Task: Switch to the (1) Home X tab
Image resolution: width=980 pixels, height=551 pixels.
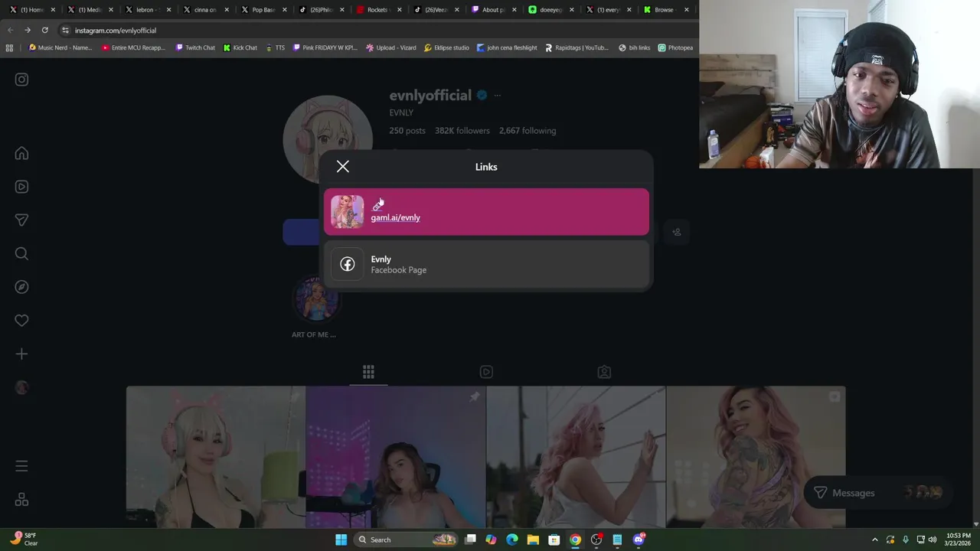Action: pos(32,10)
